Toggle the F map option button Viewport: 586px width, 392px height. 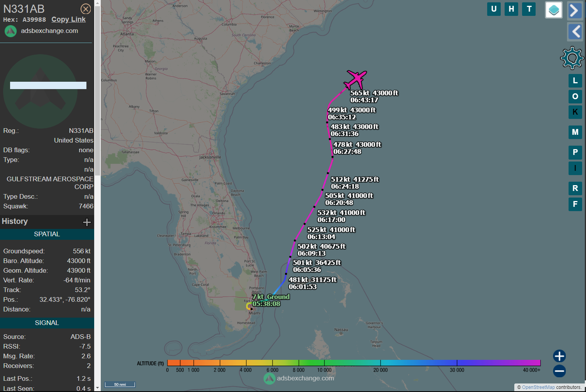click(x=575, y=204)
